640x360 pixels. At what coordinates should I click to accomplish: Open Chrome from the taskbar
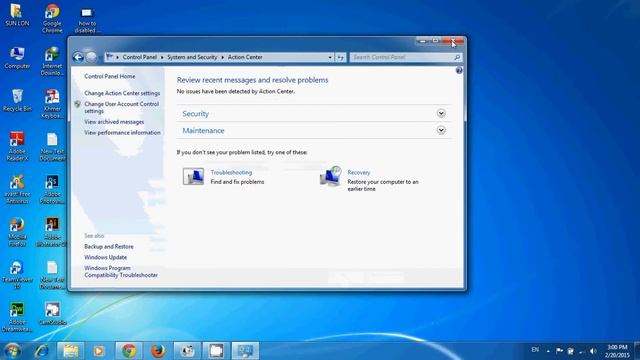pyautogui.click(x=129, y=351)
